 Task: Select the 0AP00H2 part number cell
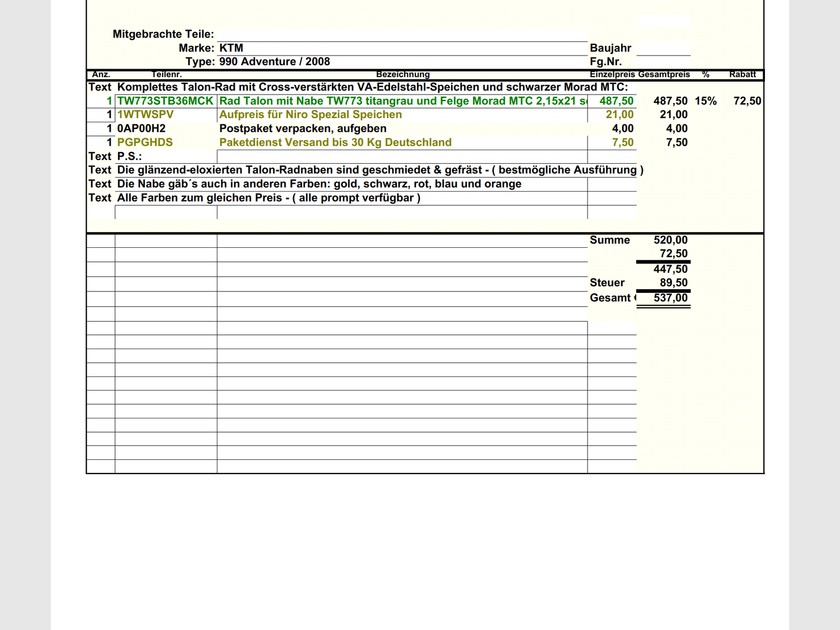click(141, 129)
